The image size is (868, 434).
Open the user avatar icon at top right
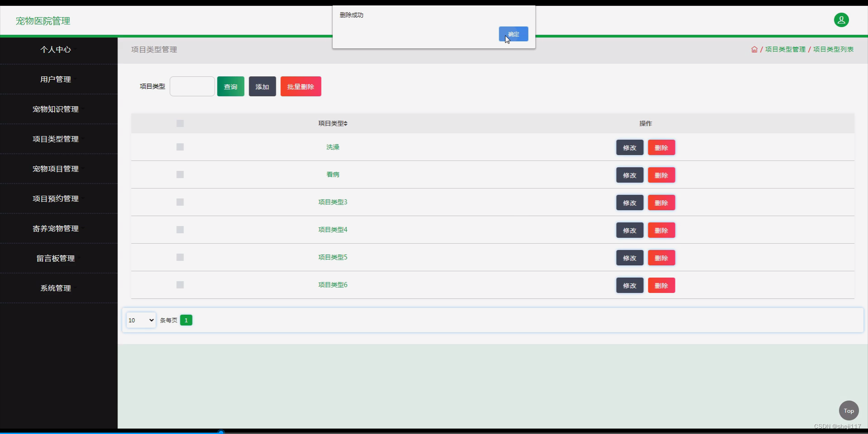(841, 20)
